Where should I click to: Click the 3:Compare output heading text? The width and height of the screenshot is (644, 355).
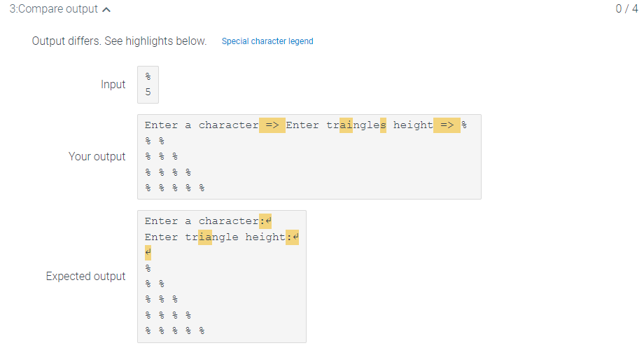point(54,9)
